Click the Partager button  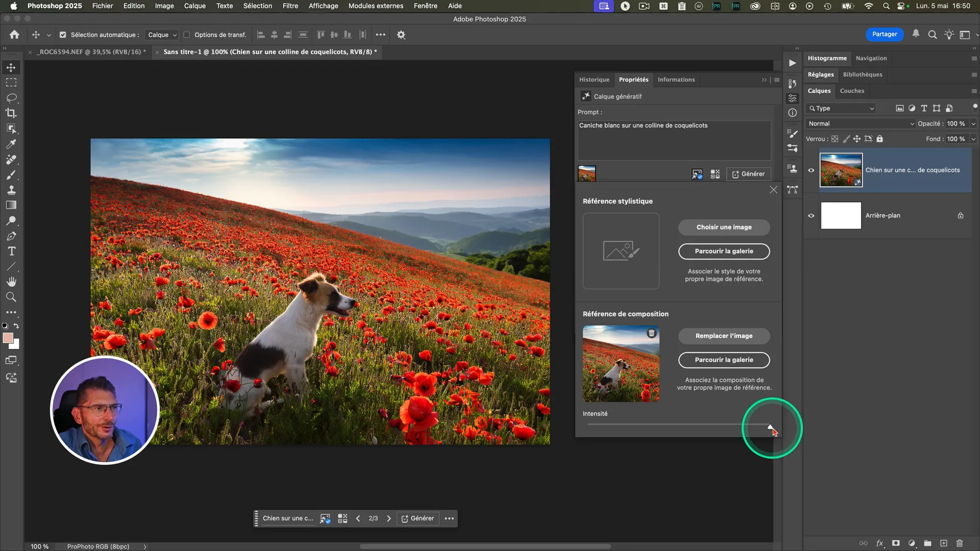pyautogui.click(x=884, y=34)
